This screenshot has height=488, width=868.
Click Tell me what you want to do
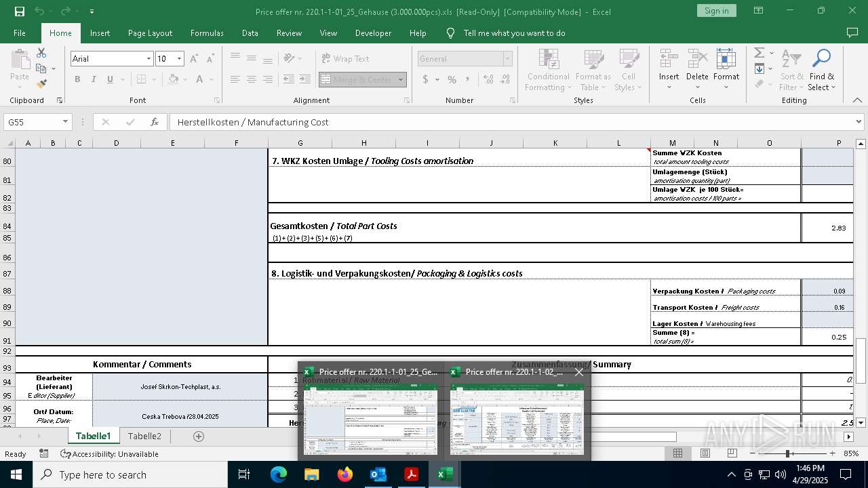coord(514,33)
